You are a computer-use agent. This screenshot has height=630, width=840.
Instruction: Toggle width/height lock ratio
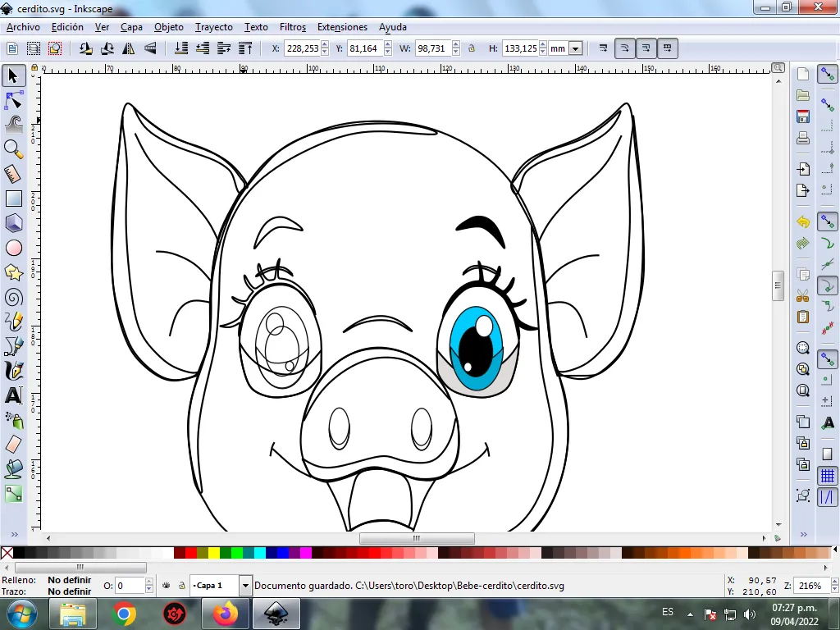click(472, 48)
